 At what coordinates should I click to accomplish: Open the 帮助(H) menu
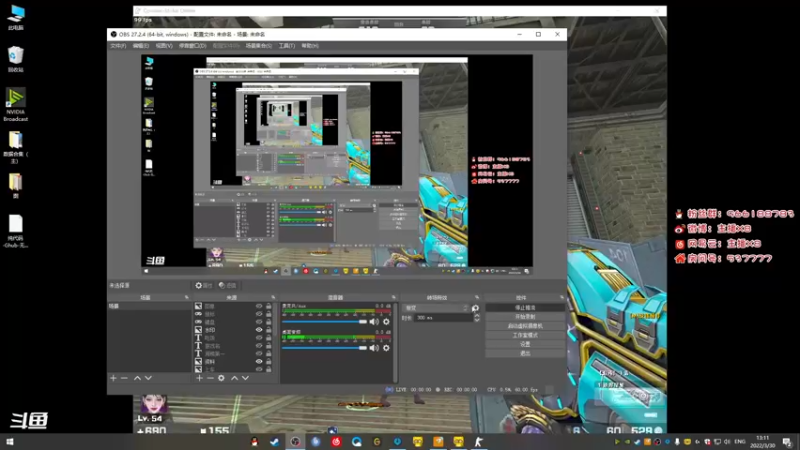(x=310, y=46)
